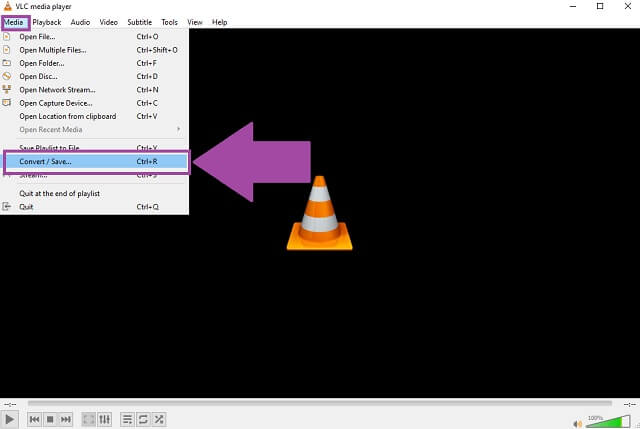Select Convert / Save... menu entry
The image size is (640, 429).
[x=96, y=162]
